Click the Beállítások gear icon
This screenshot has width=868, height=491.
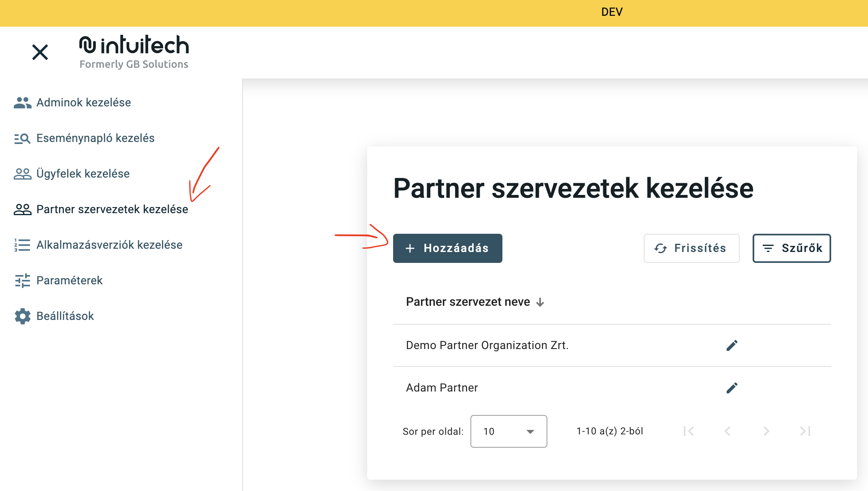click(x=22, y=316)
